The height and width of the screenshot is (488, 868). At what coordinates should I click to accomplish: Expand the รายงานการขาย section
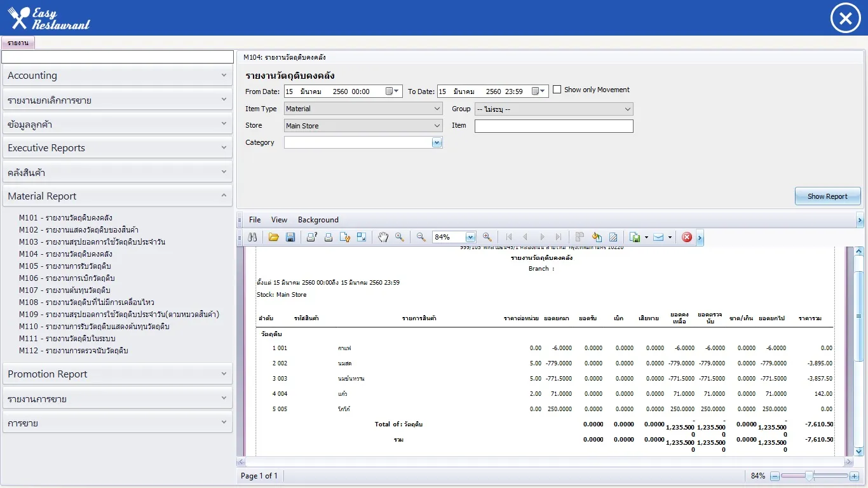pos(118,398)
